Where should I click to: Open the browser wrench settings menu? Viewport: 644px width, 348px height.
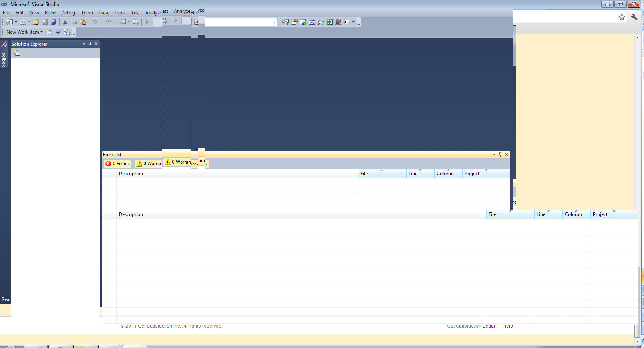[634, 17]
